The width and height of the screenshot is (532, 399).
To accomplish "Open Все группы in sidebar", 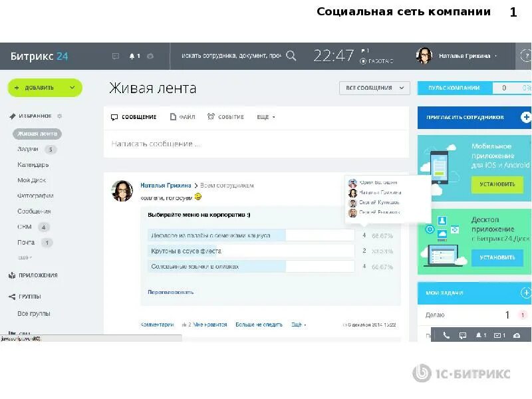I will (34, 314).
